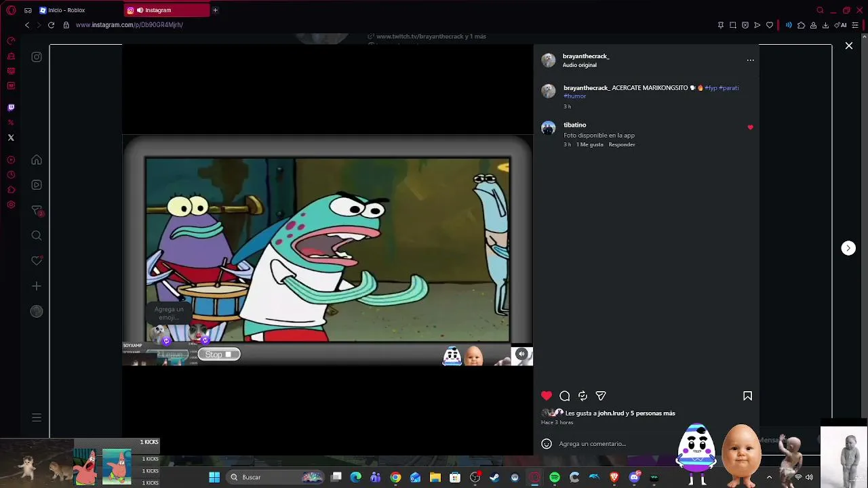The width and height of the screenshot is (868, 488).
Task: Open the Twitch panel in sidebar
Action: point(11,107)
